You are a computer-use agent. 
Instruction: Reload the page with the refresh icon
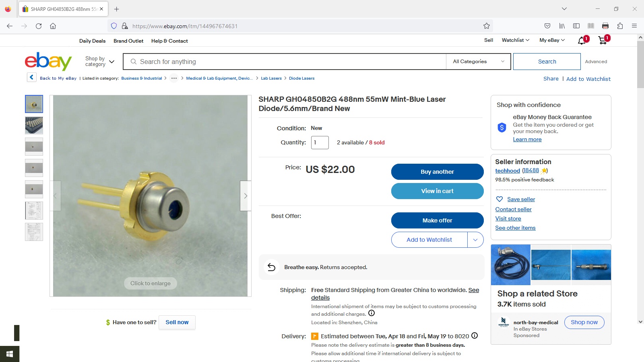[x=39, y=26]
